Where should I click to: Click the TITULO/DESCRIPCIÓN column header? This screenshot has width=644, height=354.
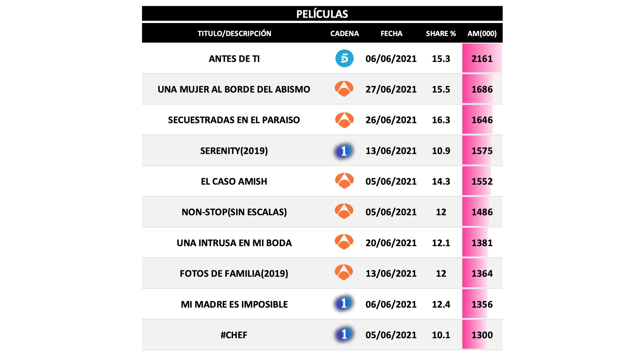[x=234, y=33]
